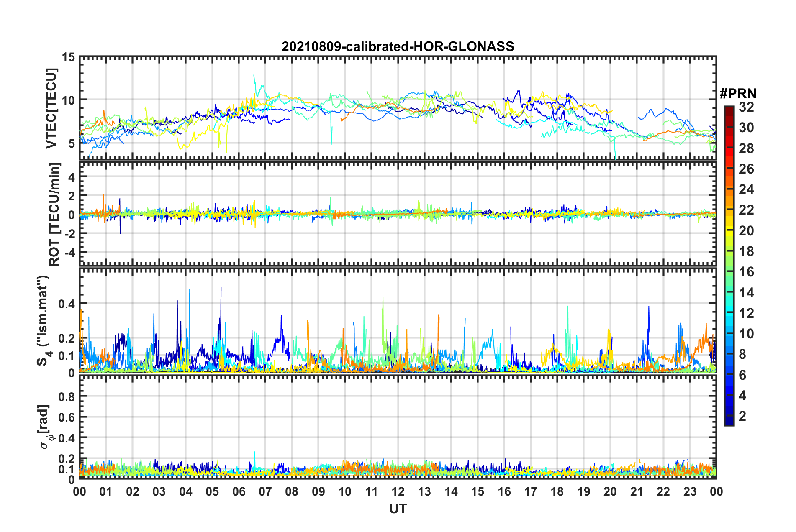Click the x-axis tick label 02
This screenshot has height=532, width=796.
click(133, 492)
